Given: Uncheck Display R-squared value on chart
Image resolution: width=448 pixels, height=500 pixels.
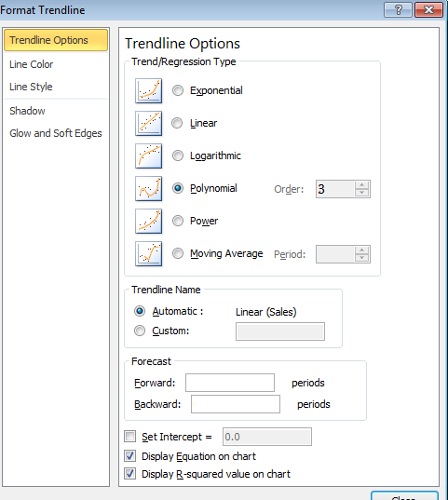Looking at the screenshot, I should (x=129, y=474).
